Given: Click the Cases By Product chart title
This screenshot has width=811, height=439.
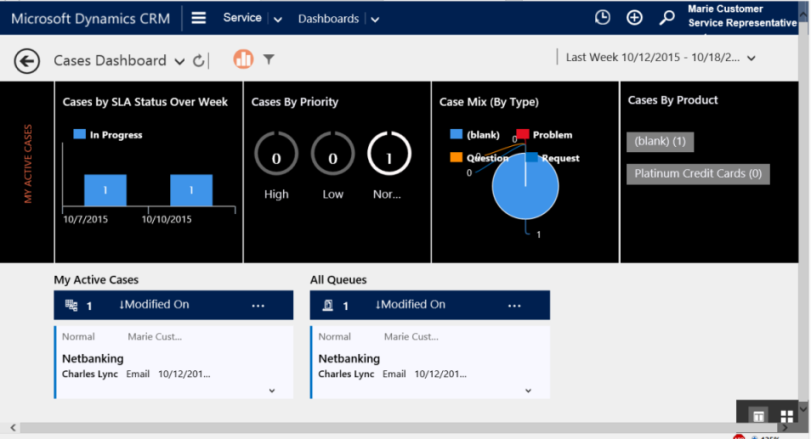Looking at the screenshot, I should tap(672, 100).
